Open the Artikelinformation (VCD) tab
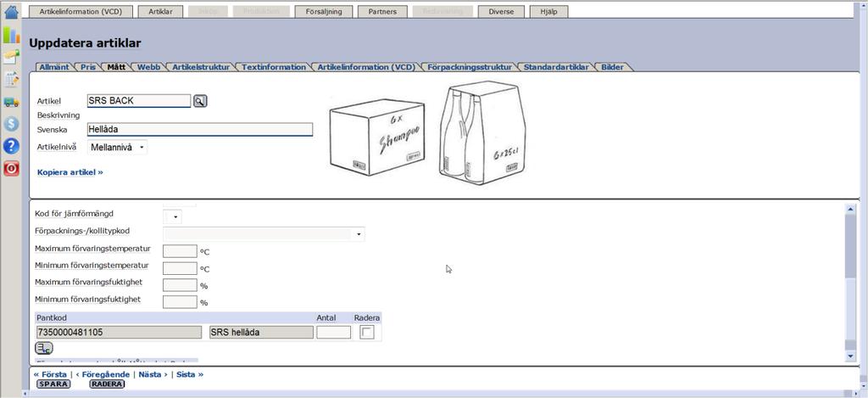868x398 pixels. click(366, 67)
